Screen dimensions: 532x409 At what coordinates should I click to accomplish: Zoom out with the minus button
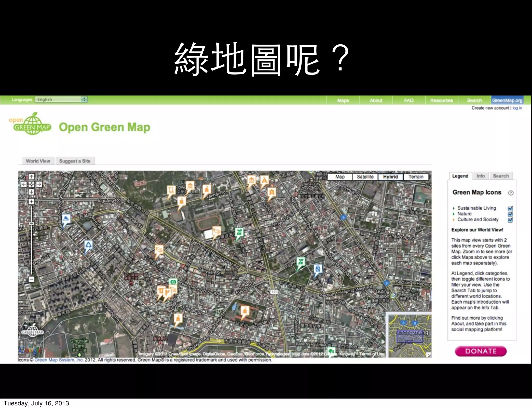pos(31,279)
